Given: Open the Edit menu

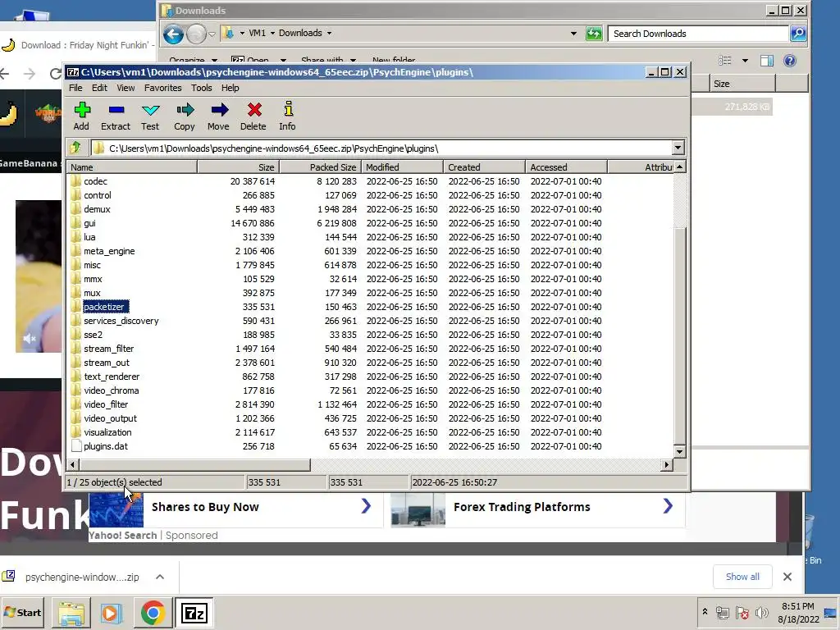Looking at the screenshot, I should tap(99, 88).
